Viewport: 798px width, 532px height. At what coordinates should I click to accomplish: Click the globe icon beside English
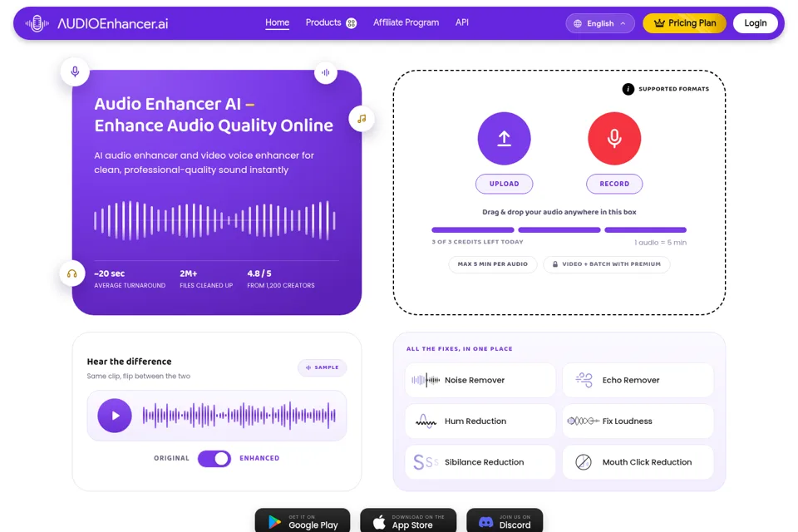point(578,23)
